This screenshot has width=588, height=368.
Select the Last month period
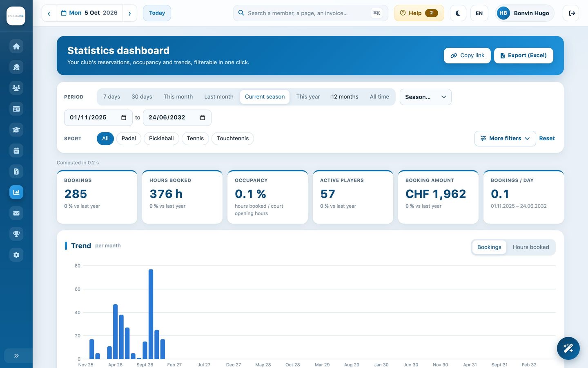point(219,97)
